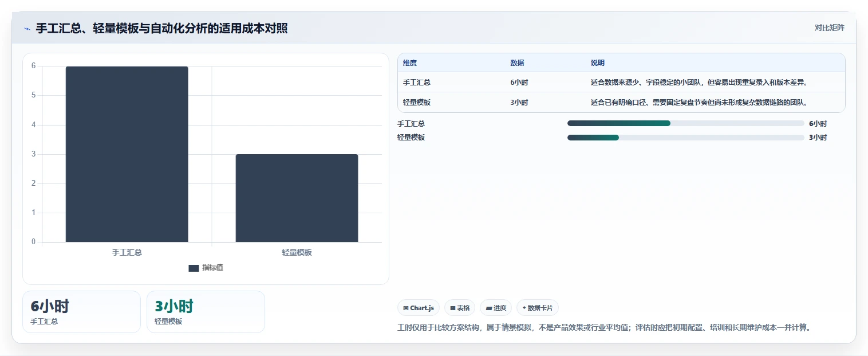Open the 3小时 轻量模板 stat card
Image resolution: width=868 pixels, height=356 pixels.
(206, 312)
